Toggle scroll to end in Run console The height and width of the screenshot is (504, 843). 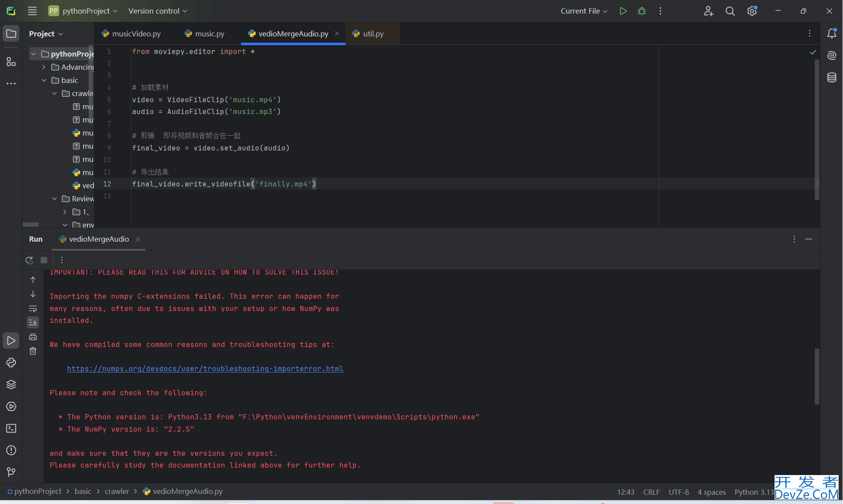click(x=33, y=322)
